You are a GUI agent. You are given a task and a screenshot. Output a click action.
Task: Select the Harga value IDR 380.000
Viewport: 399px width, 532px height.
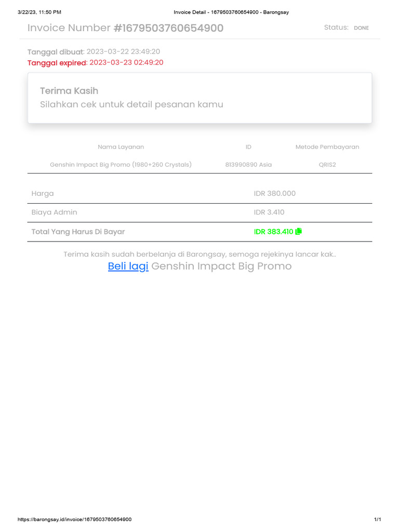pyautogui.click(x=275, y=193)
